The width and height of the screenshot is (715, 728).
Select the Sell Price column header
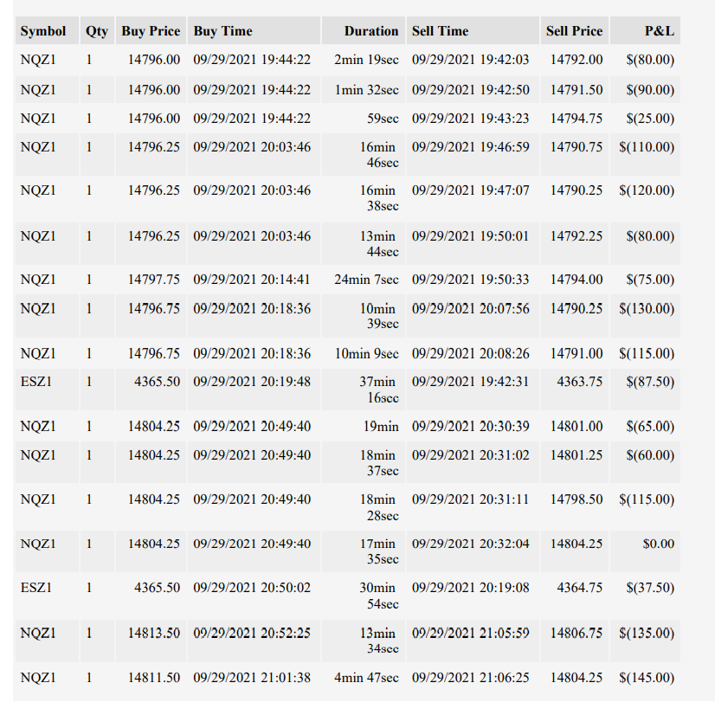(x=574, y=30)
